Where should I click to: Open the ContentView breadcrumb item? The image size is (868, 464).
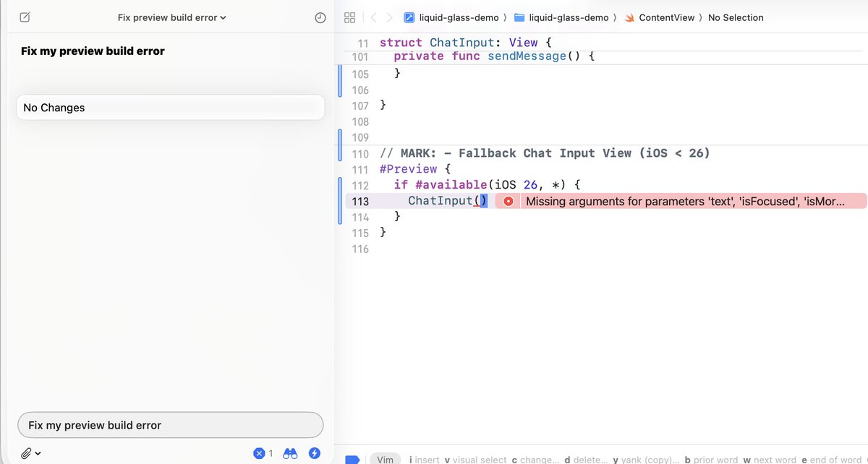tap(659, 17)
